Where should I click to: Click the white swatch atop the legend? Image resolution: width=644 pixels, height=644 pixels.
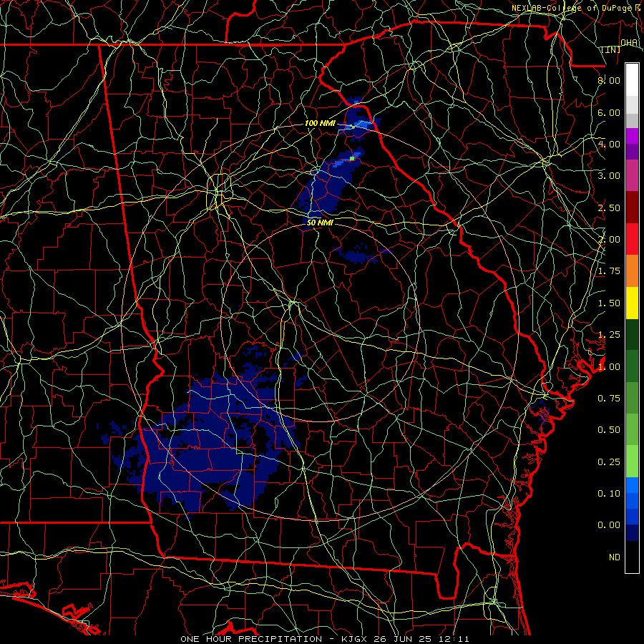pyautogui.click(x=632, y=79)
